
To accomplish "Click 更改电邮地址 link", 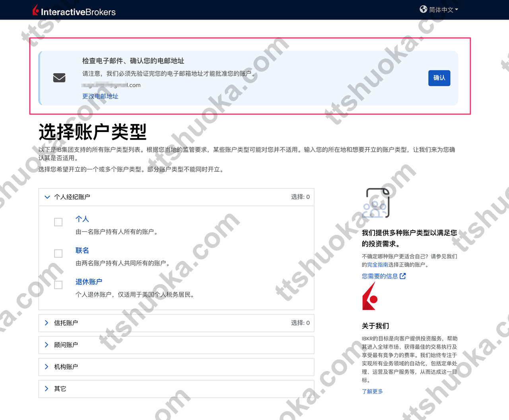I will pyautogui.click(x=100, y=96).
